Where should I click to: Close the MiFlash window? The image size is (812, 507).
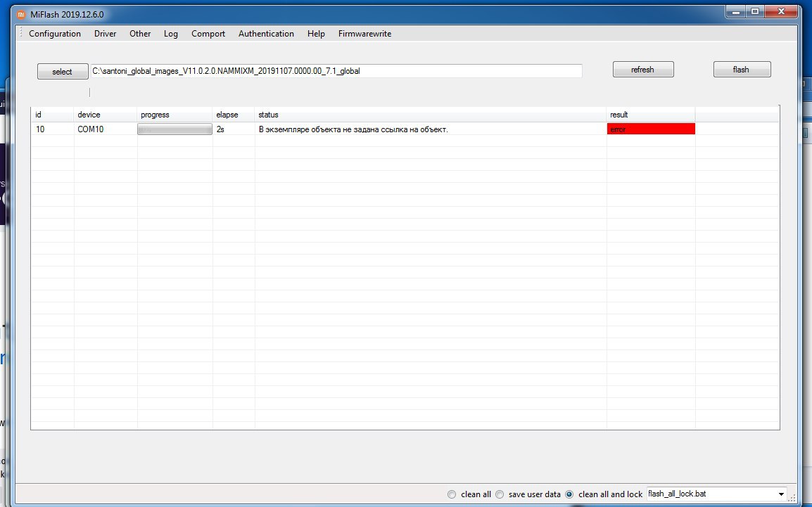782,11
